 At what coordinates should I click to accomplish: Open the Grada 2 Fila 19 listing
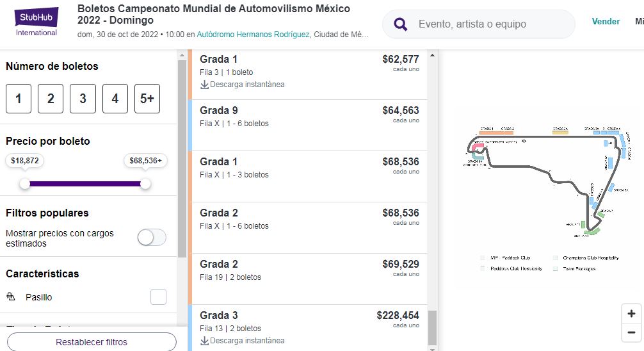308,279
